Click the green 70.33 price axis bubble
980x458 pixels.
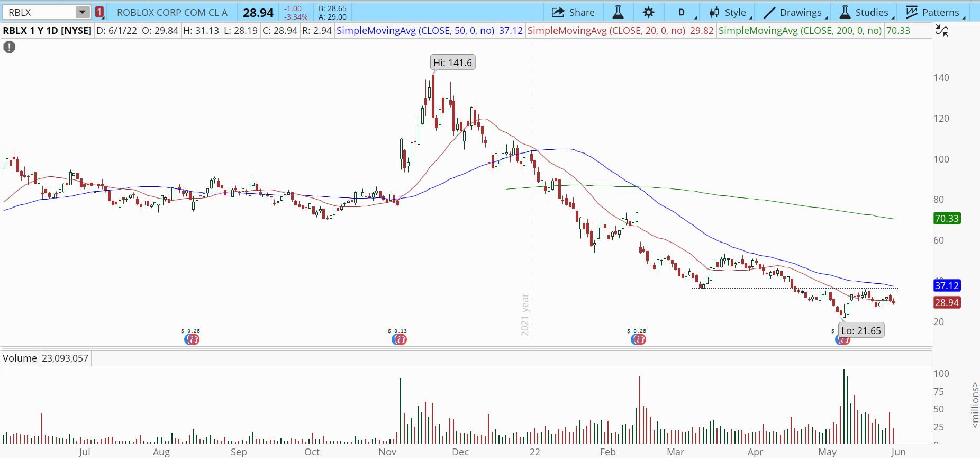tap(947, 218)
